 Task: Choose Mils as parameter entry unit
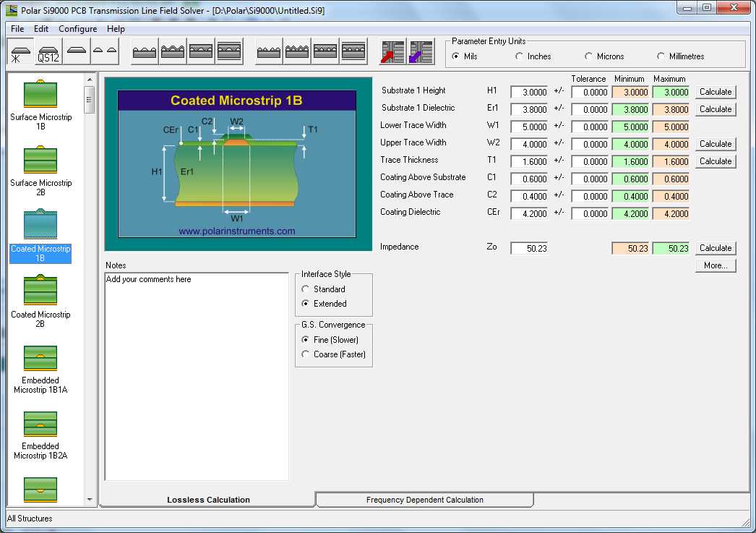[x=465, y=56]
